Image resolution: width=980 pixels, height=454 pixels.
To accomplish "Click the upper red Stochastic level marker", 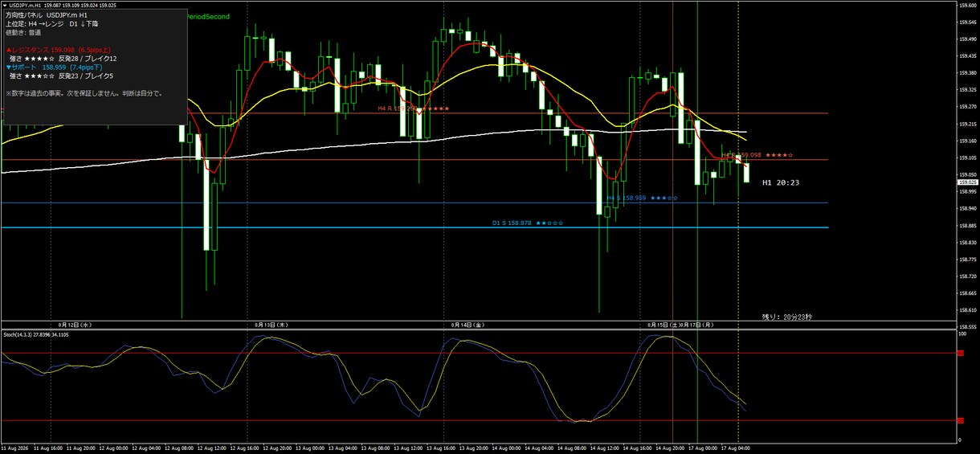I will pos(960,353).
